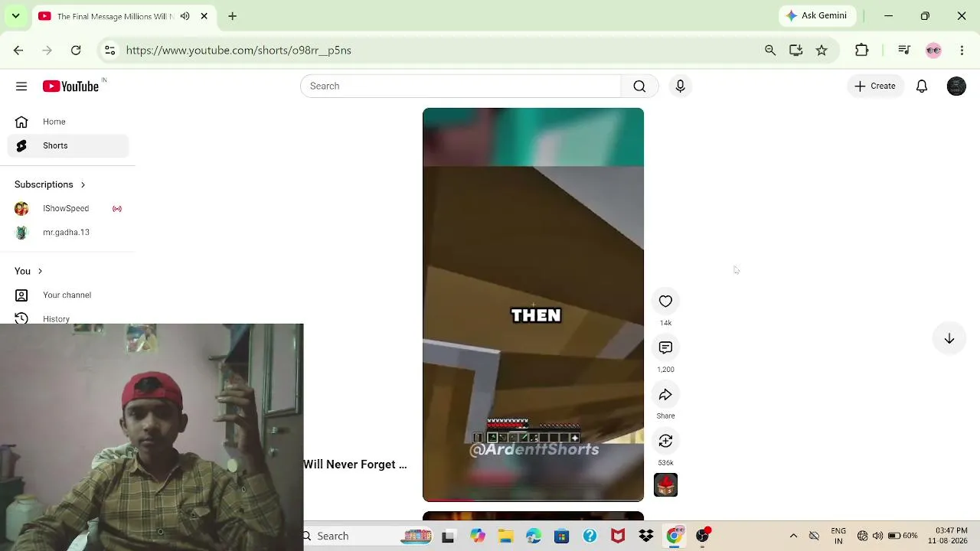This screenshot has height=551, width=980.
Task: Open the Short's sound source thumbnail
Action: pos(665,485)
